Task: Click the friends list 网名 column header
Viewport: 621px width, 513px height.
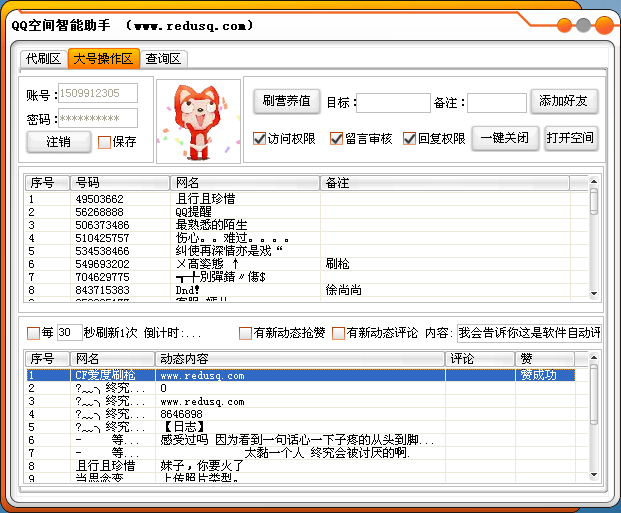Action: pos(245,183)
